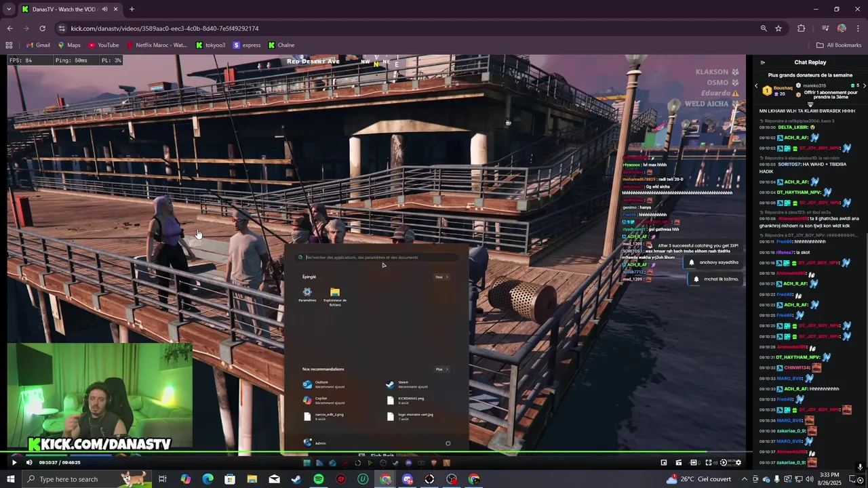
Task: Open the Chrome profile avatar
Action: pyautogui.click(x=842, y=28)
